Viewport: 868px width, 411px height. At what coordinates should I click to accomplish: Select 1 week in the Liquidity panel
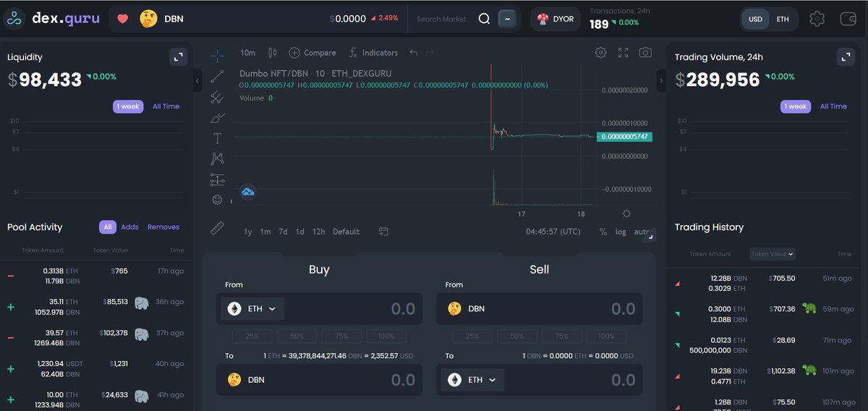pos(127,106)
